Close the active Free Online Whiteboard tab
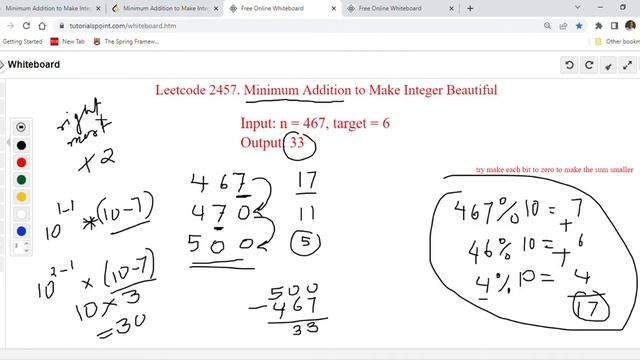Viewport: 640px width, 360px height. pyautogui.click(x=333, y=8)
